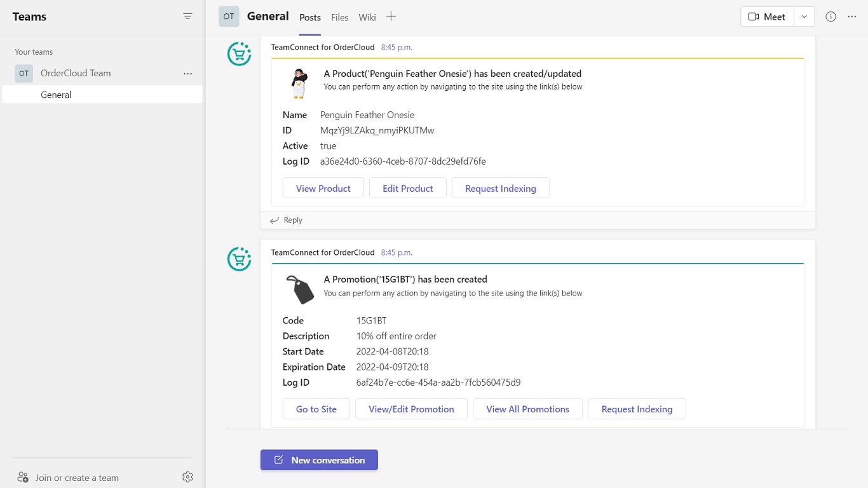Expand the Meet dropdown arrow
The height and width of the screenshot is (488, 868).
click(804, 17)
